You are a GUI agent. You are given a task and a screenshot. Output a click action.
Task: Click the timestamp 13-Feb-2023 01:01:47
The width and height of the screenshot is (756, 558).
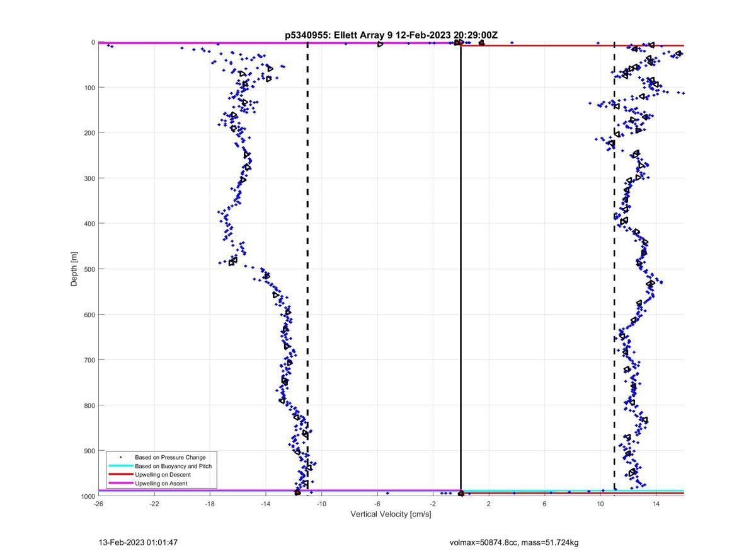tap(138, 542)
